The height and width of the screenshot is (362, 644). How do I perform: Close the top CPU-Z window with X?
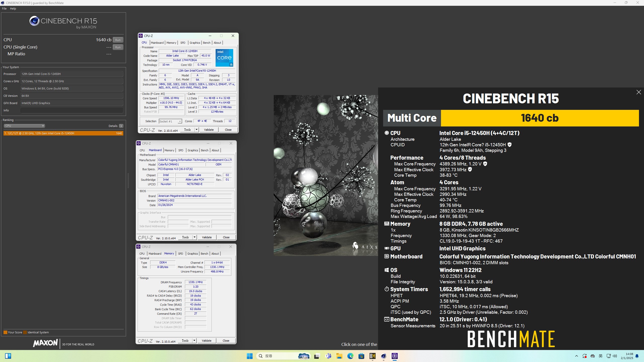(233, 36)
